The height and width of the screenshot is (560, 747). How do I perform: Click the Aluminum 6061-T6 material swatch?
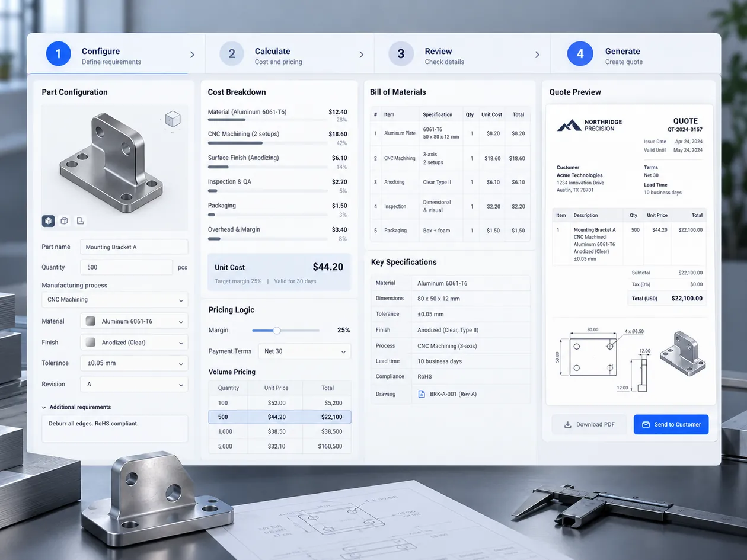tap(91, 321)
